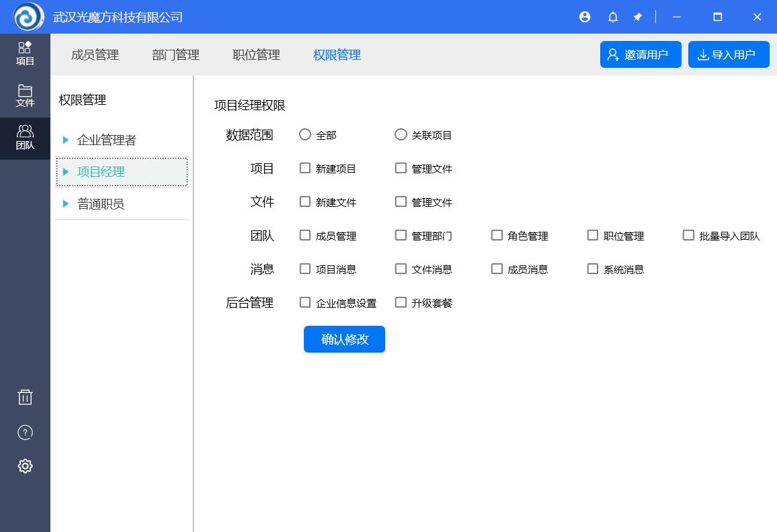Click the 权限管理 panel heading
Image resolution: width=777 pixels, height=532 pixels.
pyautogui.click(x=82, y=100)
